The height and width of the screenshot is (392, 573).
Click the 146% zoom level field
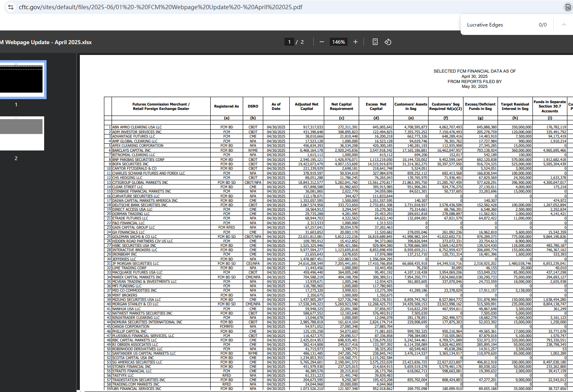coord(338,42)
